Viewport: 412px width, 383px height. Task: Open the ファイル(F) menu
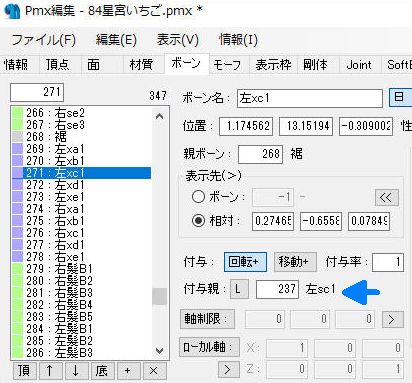point(43,40)
